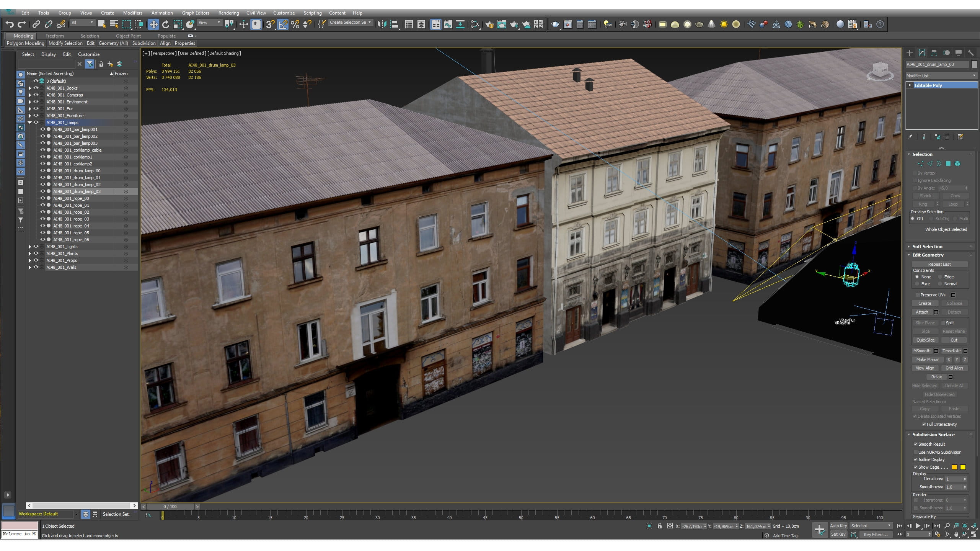The width and height of the screenshot is (980, 551).
Task: Hide the AI48_001_Books layer with eye icon
Action: point(36,88)
